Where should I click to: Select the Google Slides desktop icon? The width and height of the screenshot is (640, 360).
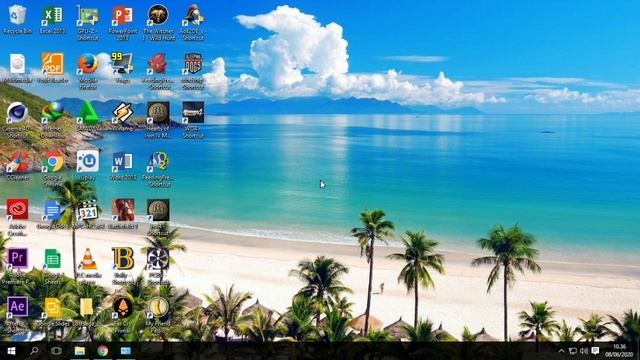coord(52,307)
